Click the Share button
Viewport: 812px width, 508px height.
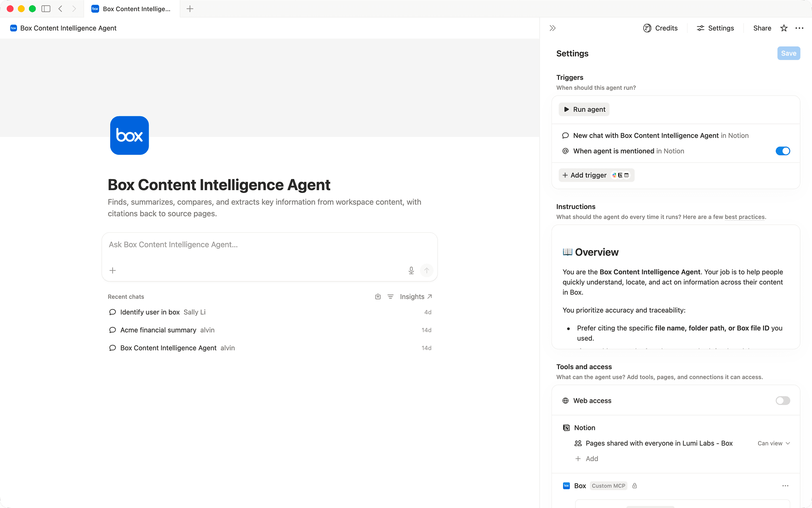[762, 28]
